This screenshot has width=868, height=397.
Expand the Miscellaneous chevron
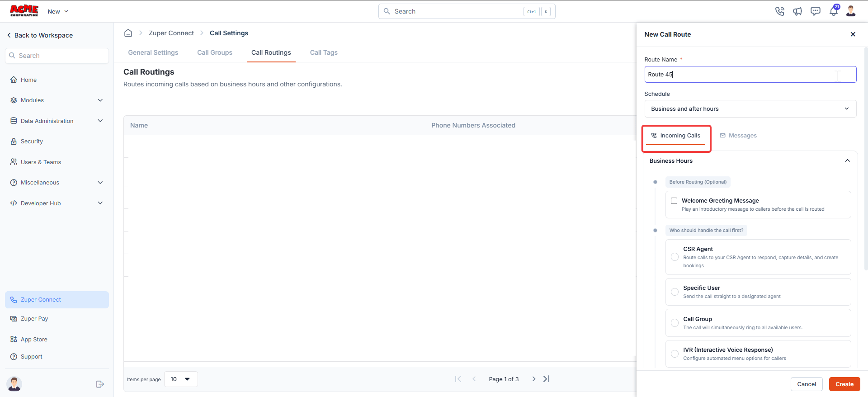(x=100, y=183)
